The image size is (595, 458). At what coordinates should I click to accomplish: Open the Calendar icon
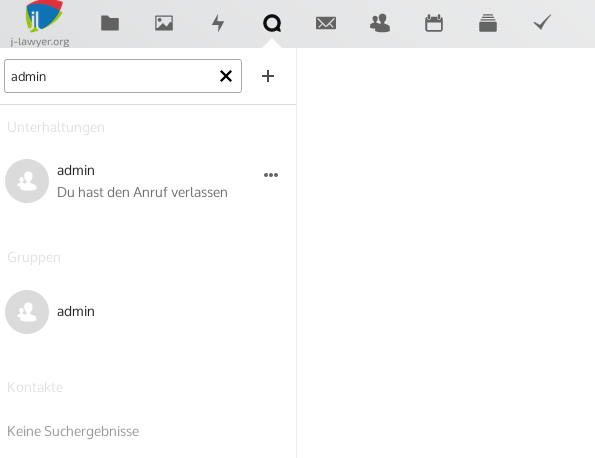(434, 23)
